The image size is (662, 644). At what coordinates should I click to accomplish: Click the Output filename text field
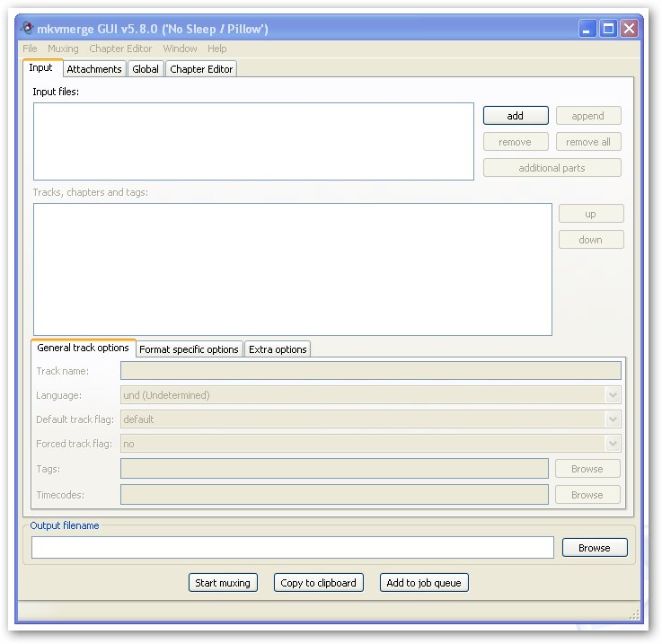tap(292, 548)
